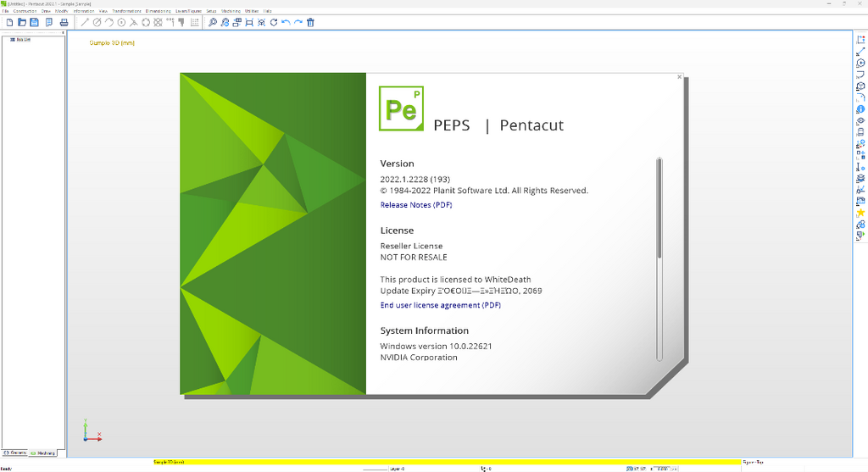Open the Transformations menu
This screenshot has height=472, width=868.
coord(127,11)
